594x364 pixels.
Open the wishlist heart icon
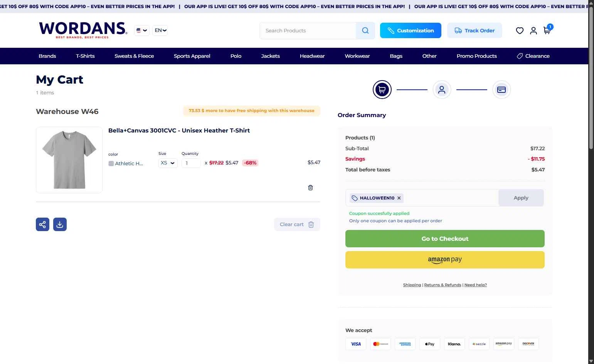[x=520, y=30]
